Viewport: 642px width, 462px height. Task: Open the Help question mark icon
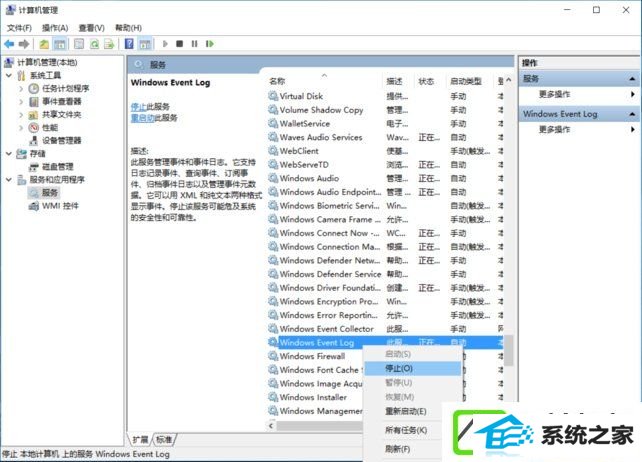click(x=129, y=44)
